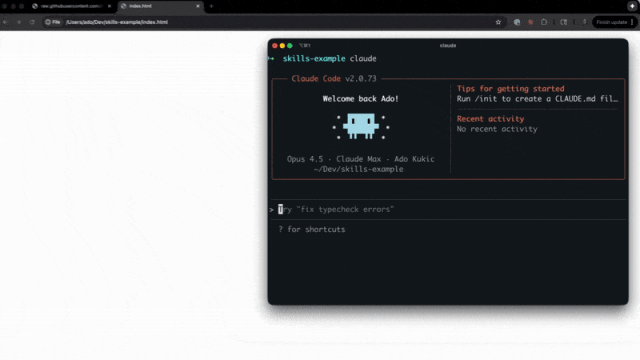640x360 pixels.
Task: Click the "No recent activity" text
Action: tap(497, 129)
